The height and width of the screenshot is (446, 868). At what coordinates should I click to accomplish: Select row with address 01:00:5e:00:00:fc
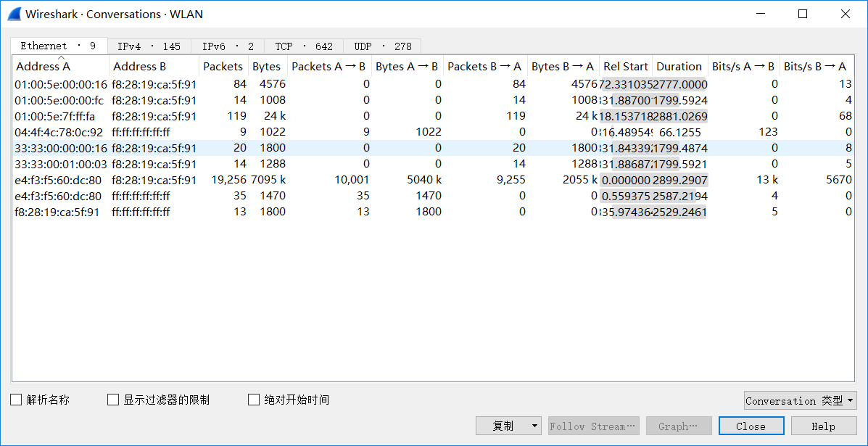[x=434, y=100]
